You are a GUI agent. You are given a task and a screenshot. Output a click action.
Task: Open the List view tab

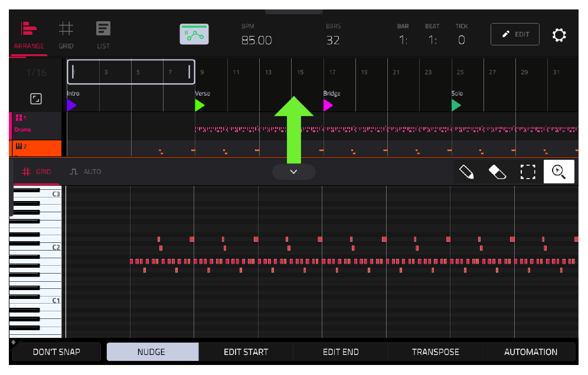pos(103,36)
